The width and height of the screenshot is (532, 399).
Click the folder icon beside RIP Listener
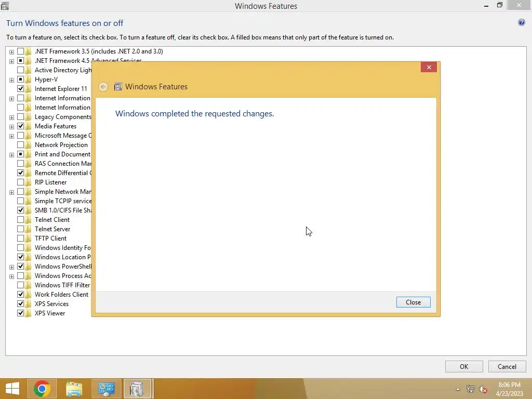click(x=29, y=182)
